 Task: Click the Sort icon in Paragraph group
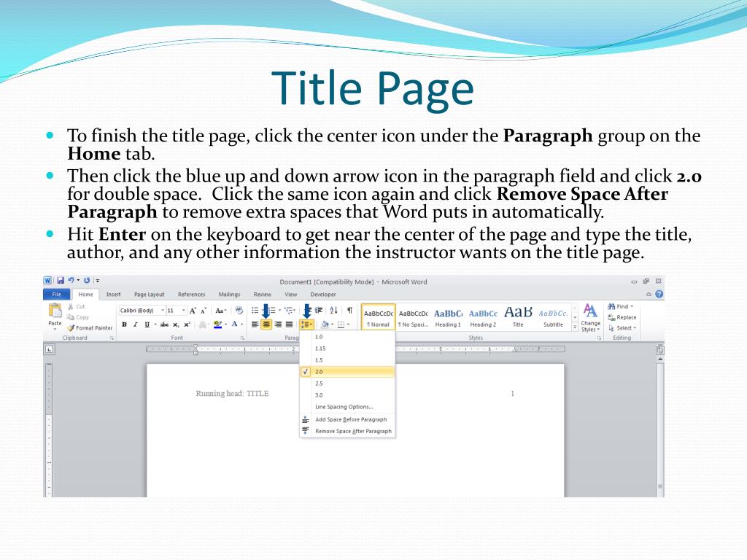tap(334, 311)
